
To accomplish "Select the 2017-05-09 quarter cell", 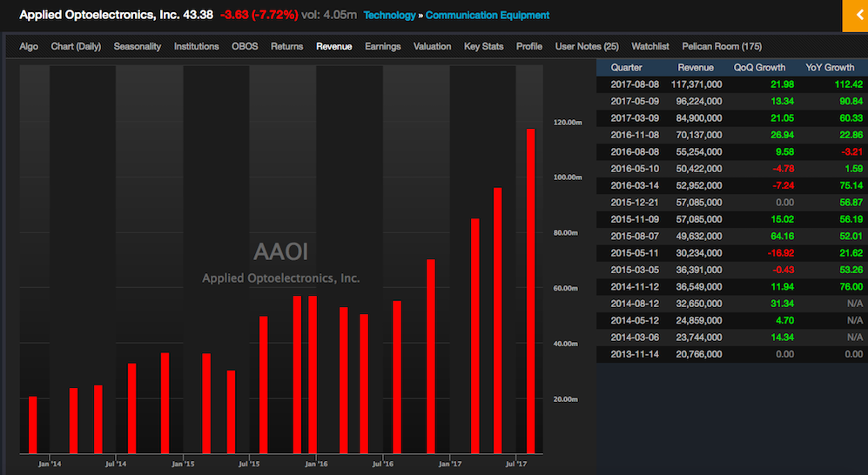I will point(635,101).
